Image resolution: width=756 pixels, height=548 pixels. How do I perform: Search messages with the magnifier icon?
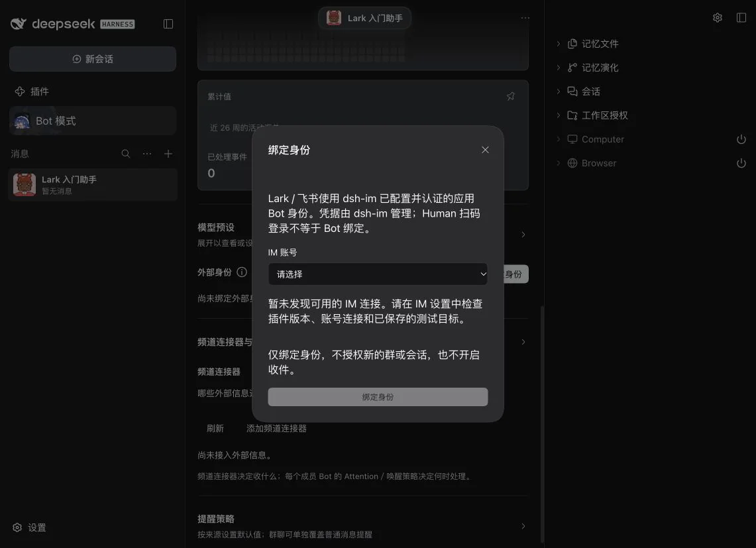coord(126,154)
